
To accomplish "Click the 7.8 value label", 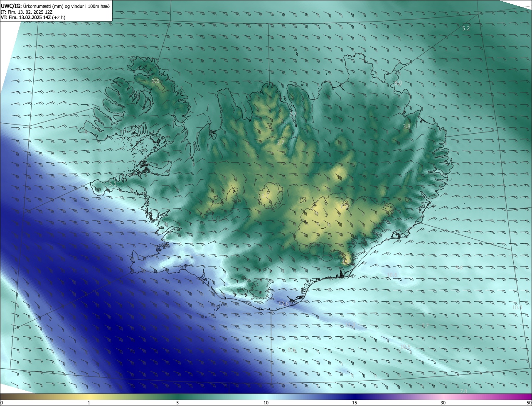I will coord(463,391).
